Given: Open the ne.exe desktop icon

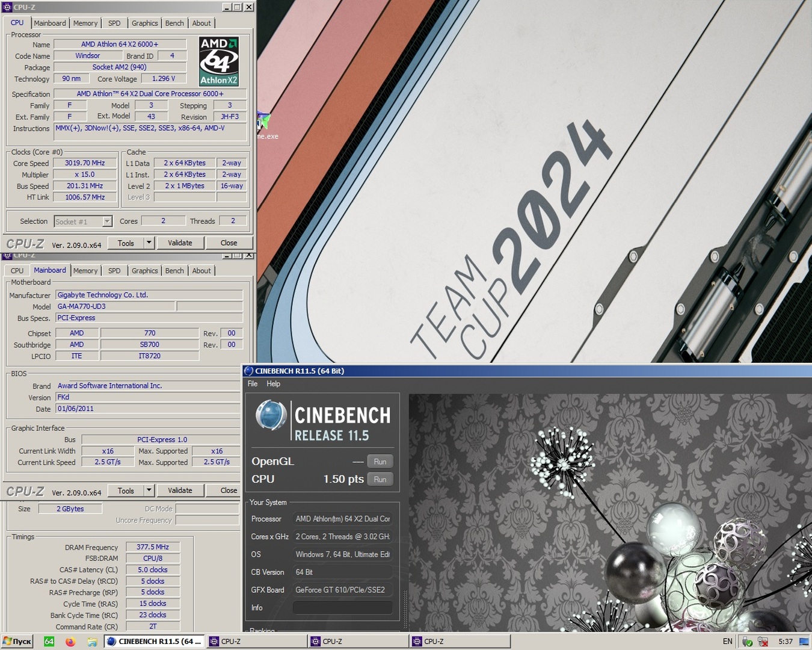Looking at the screenshot, I should [x=265, y=126].
